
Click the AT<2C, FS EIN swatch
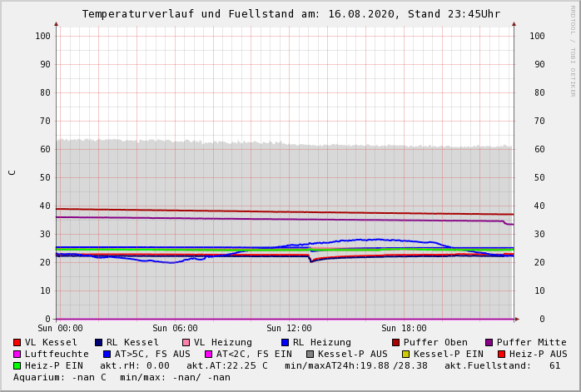(208, 355)
